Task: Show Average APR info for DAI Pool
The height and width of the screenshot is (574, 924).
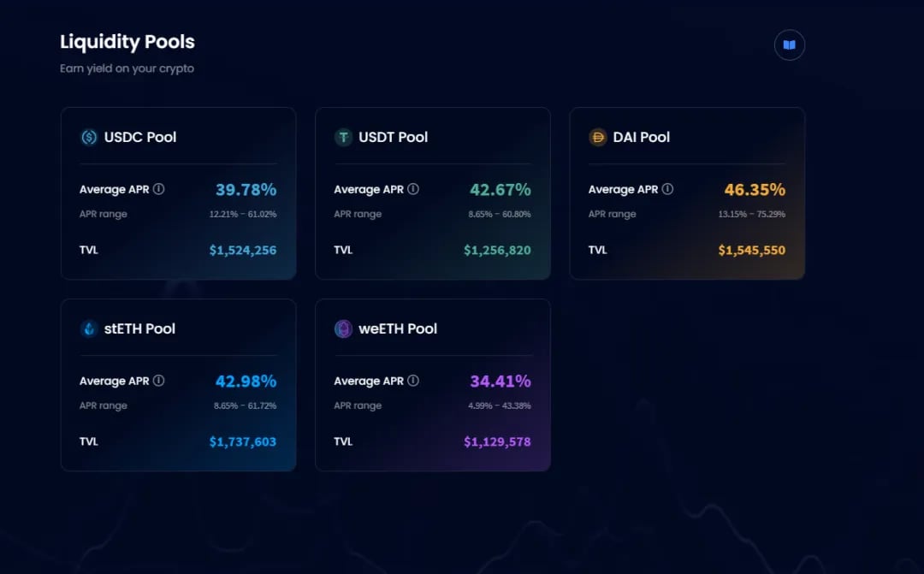Action: (667, 189)
